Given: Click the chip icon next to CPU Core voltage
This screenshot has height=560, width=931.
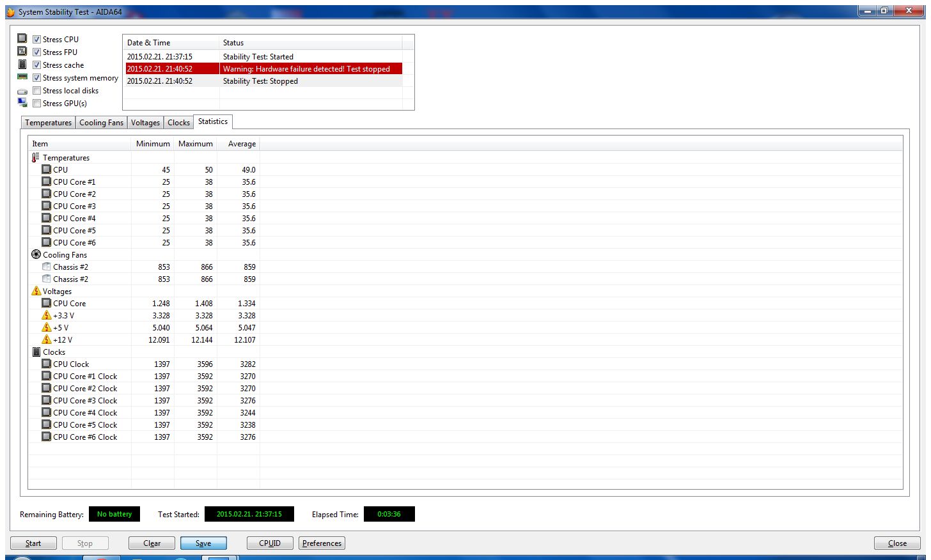Looking at the screenshot, I should 46,303.
